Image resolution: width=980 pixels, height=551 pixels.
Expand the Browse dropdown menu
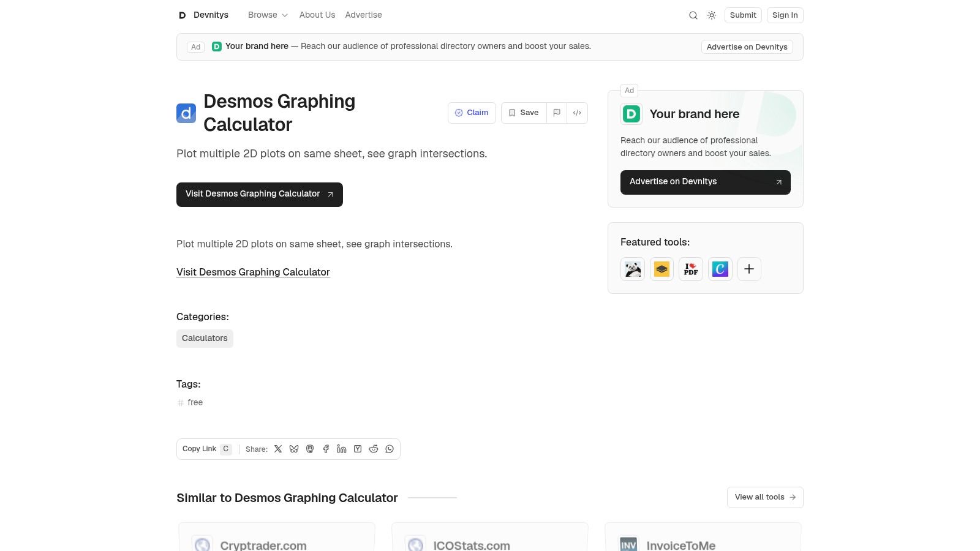click(x=268, y=15)
